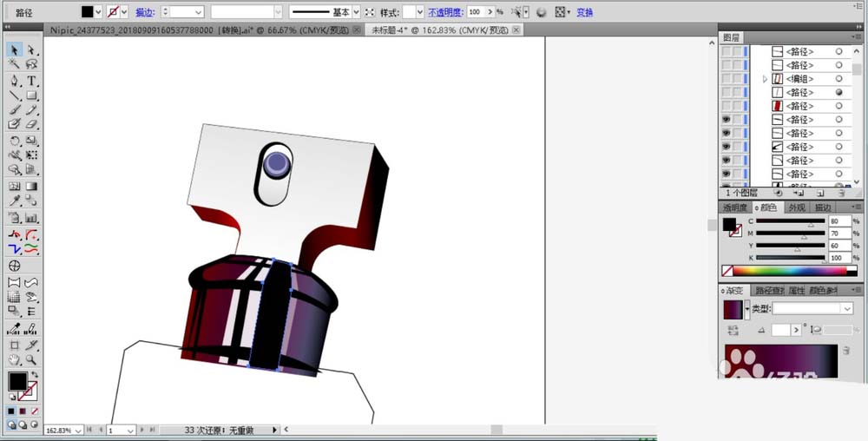868x441 pixels.
Task: Open the 外观 panel tab
Action: coord(797,207)
